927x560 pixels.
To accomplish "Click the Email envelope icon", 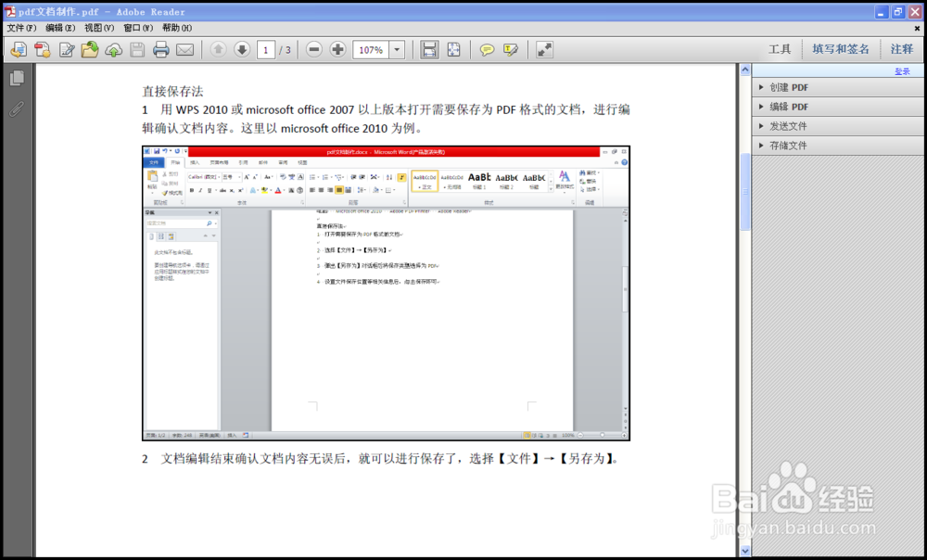I will [x=185, y=50].
